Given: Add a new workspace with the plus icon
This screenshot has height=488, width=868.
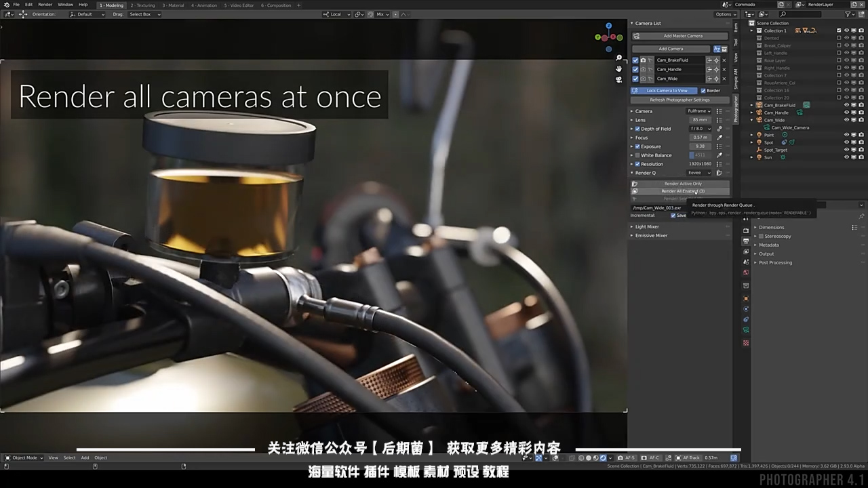Looking at the screenshot, I should click(299, 5).
